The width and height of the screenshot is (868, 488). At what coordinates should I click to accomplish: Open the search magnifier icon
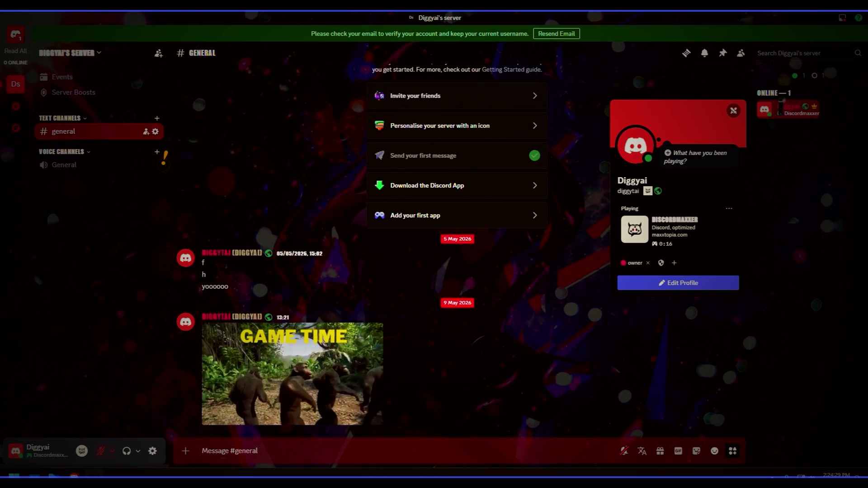point(858,53)
